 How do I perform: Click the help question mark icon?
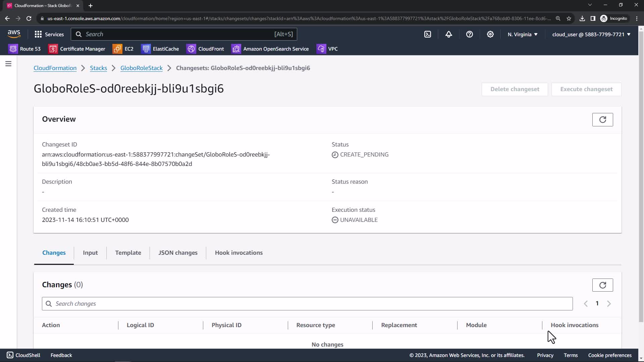[x=469, y=34]
